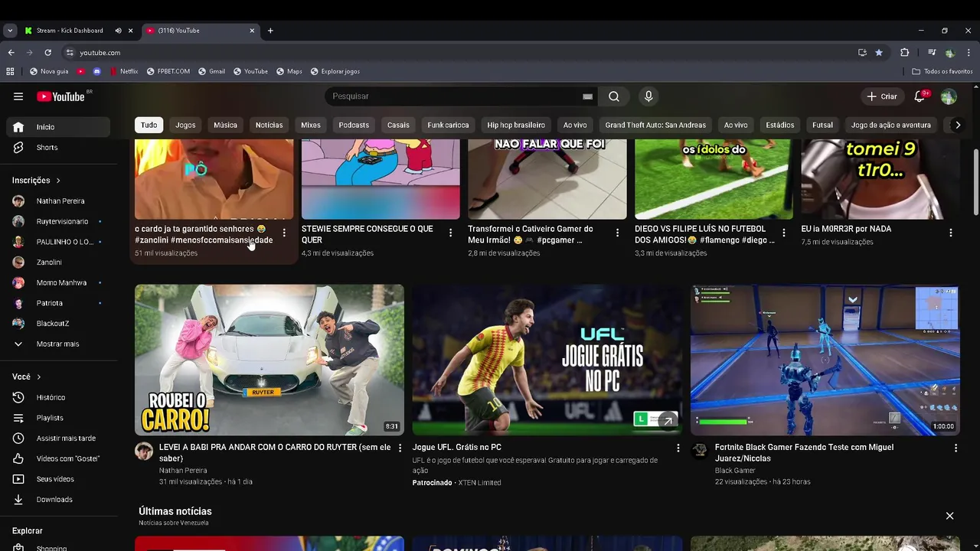980x551 pixels.
Task: Open UFL Jogue Grátis no PC ad thumbnail
Action: point(547,360)
